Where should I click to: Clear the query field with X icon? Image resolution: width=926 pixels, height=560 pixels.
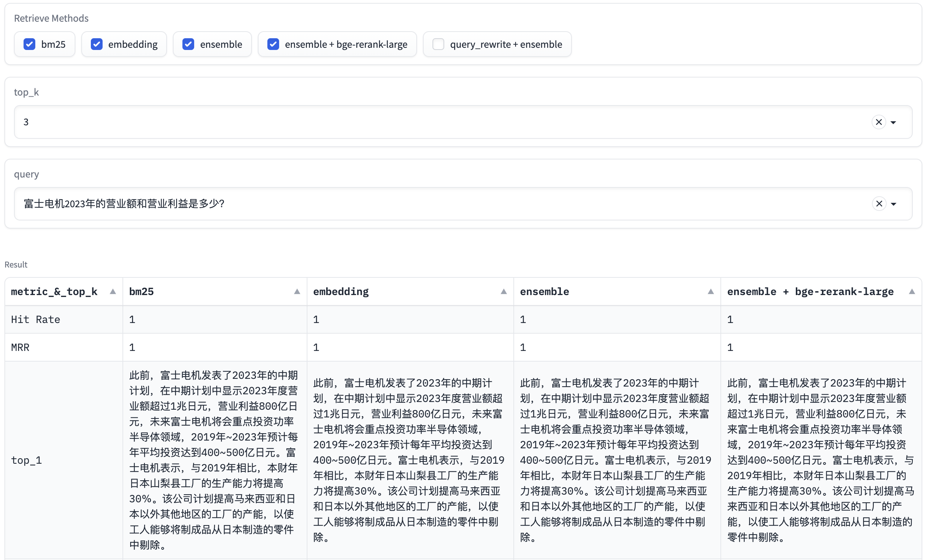(x=879, y=204)
